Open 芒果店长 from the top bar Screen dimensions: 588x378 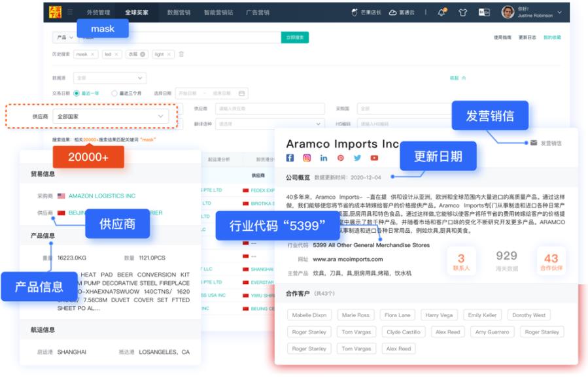[x=366, y=12]
